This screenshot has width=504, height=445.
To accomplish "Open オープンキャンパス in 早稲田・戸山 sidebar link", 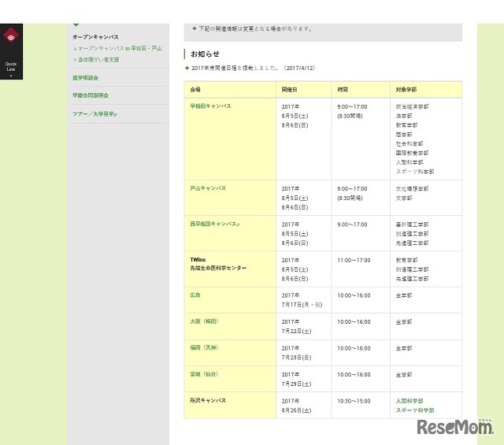I will click(x=120, y=48).
